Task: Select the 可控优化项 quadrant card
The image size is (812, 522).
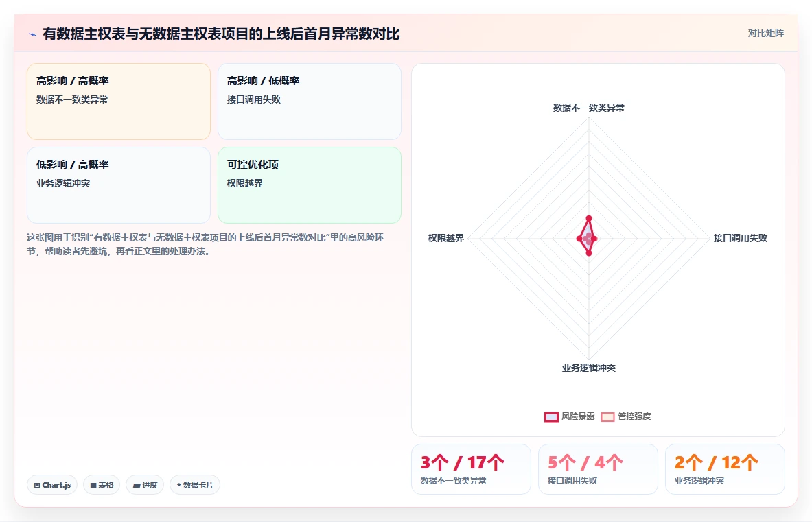Action: (309, 185)
